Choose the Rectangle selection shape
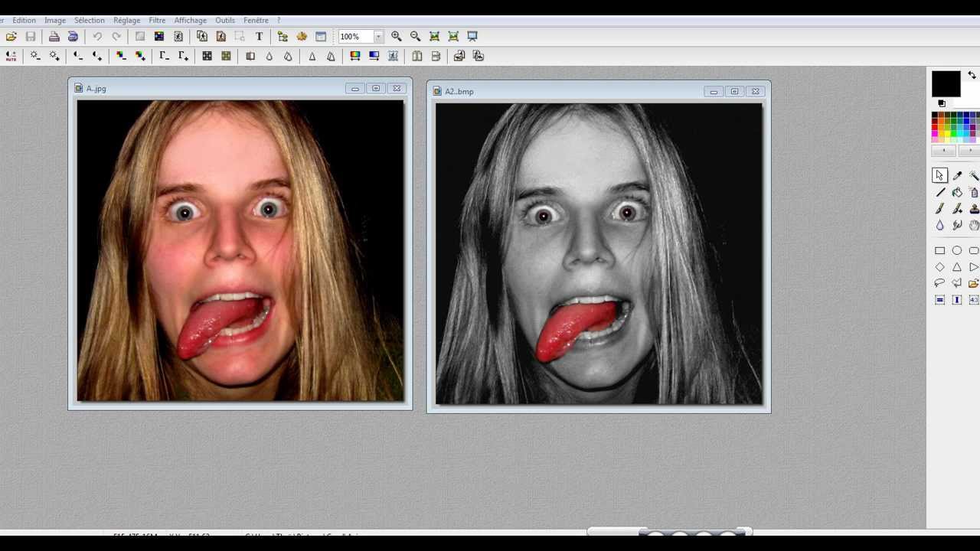The width and height of the screenshot is (980, 551). (x=940, y=250)
